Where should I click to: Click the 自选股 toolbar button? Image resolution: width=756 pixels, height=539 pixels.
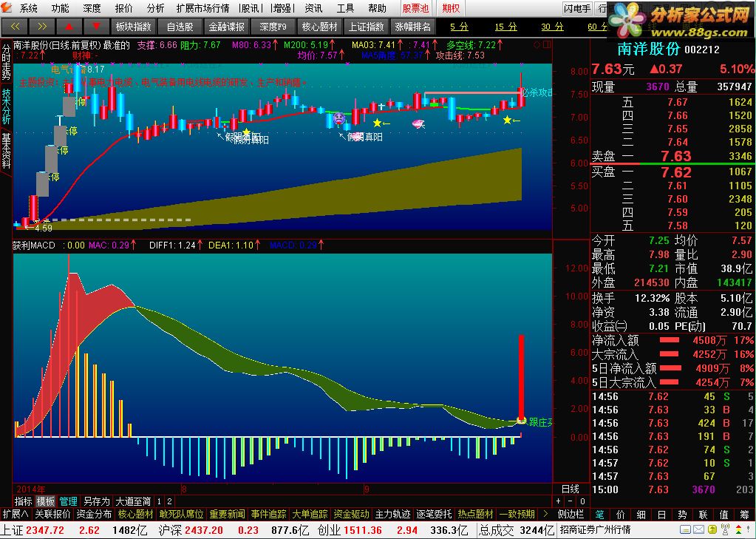[x=180, y=27]
